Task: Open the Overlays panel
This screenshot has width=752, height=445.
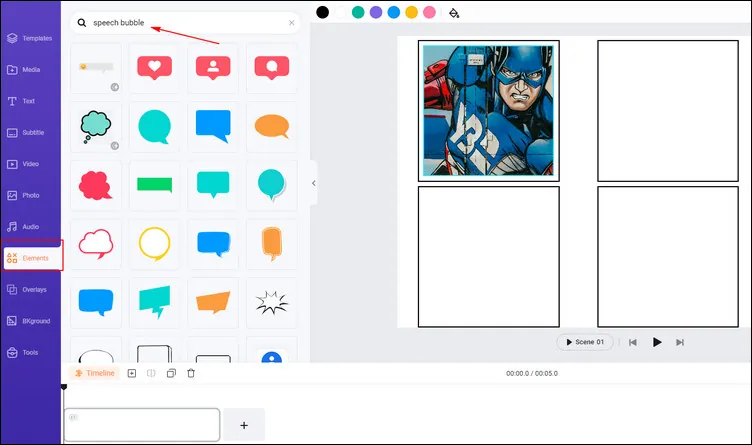Action: pos(27,290)
